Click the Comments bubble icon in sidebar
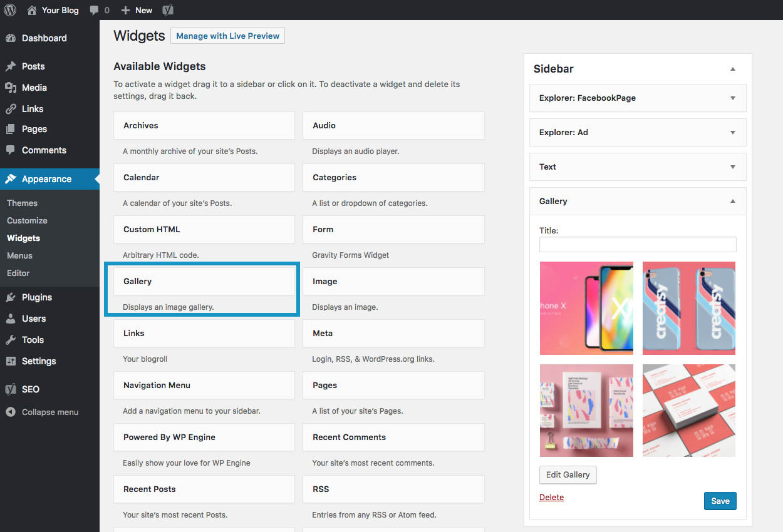Image resolution: width=783 pixels, height=532 pixels. pyautogui.click(x=11, y=150)
